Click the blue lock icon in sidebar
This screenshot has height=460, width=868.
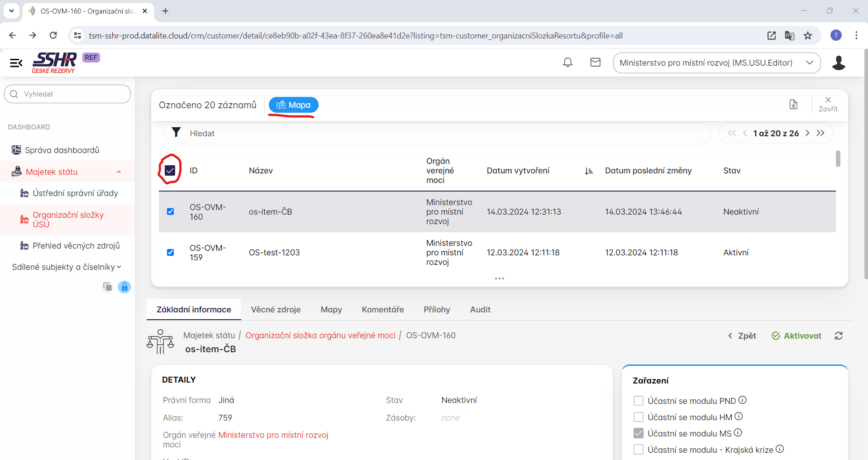point(124,287)
